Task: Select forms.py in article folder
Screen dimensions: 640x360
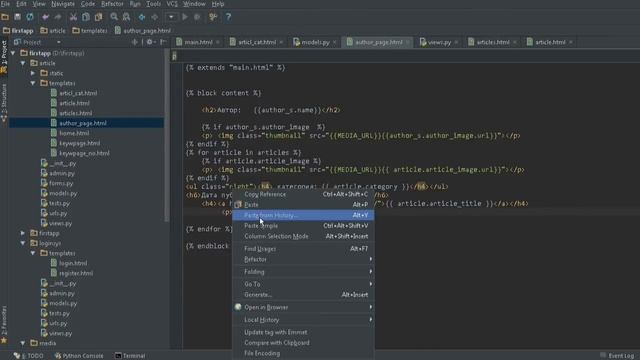Action: [x=61, y=183]
